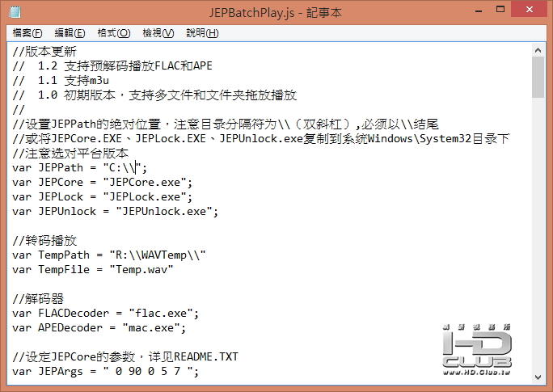553x392 pixels.
Task: Click the line '//版本更新'
Action: [x=44, y=52]
